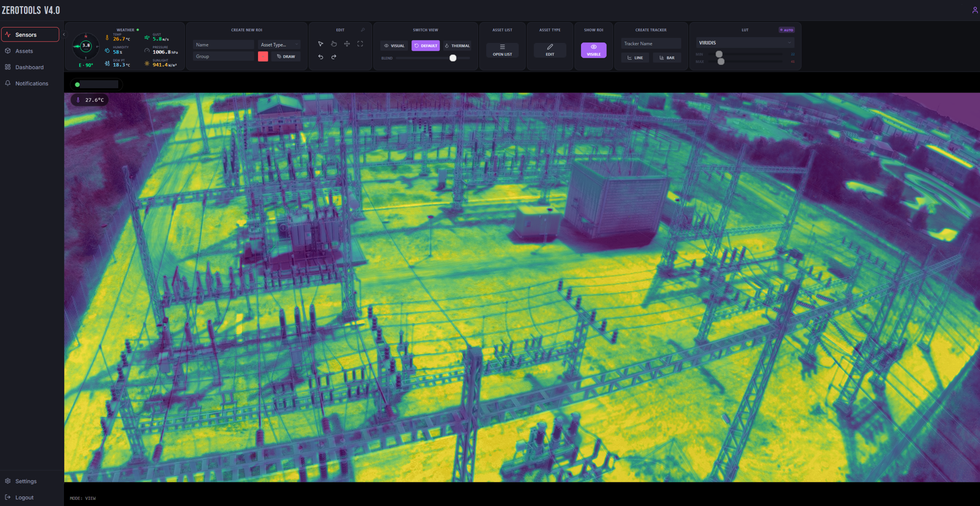Click the Draw ROI button
The image size is (980, 506).
[286, 56]
